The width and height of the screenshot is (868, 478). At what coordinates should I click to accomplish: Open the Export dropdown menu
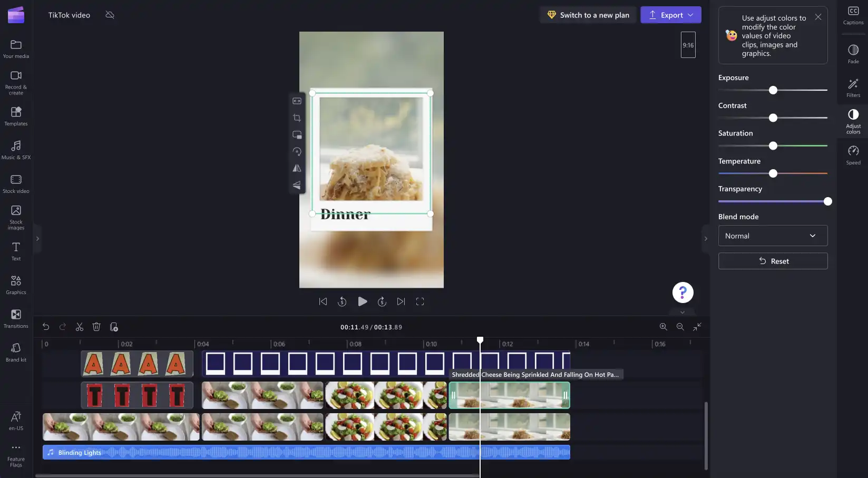(671, 15)
